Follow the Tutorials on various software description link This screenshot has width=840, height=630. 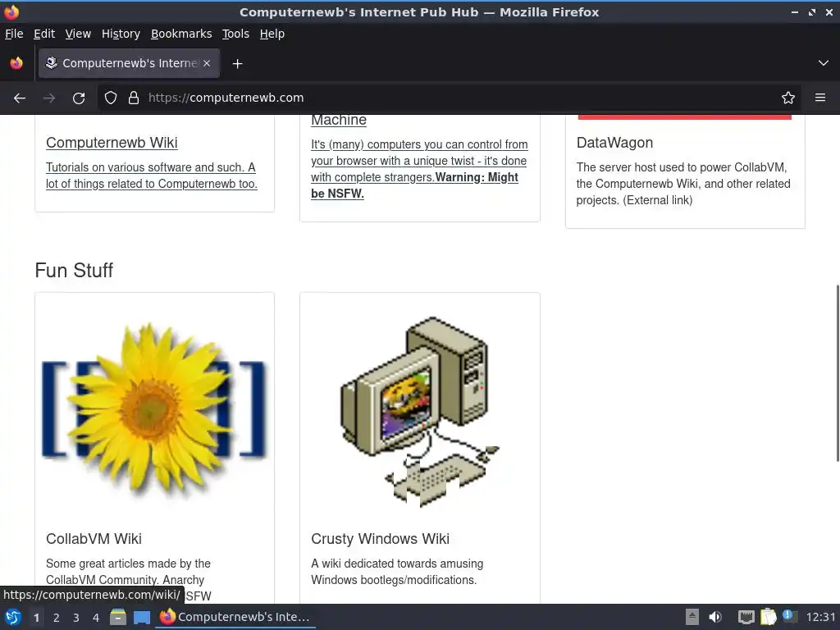pos(152,176)
